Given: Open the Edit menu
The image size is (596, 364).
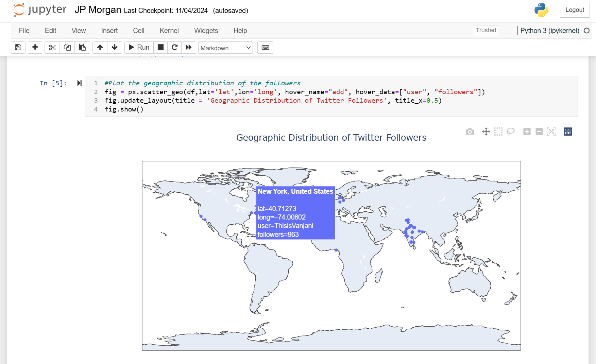Looking at the screenshot, I should [50, 31].
